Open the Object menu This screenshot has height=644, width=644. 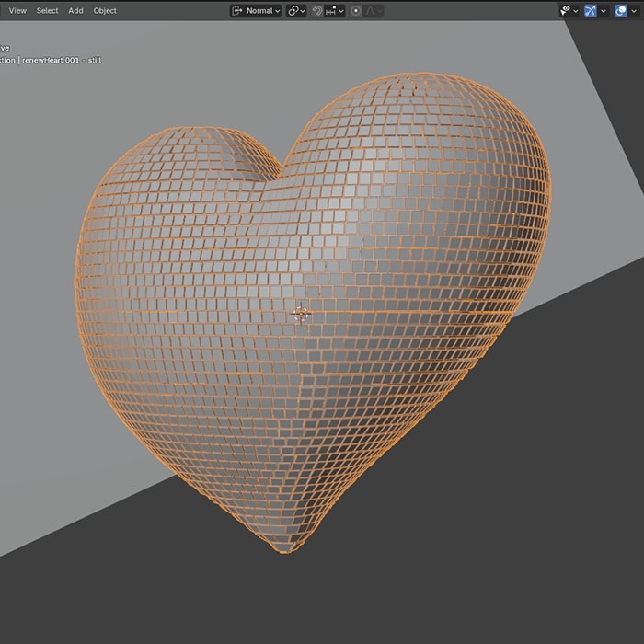click(105, 11)
